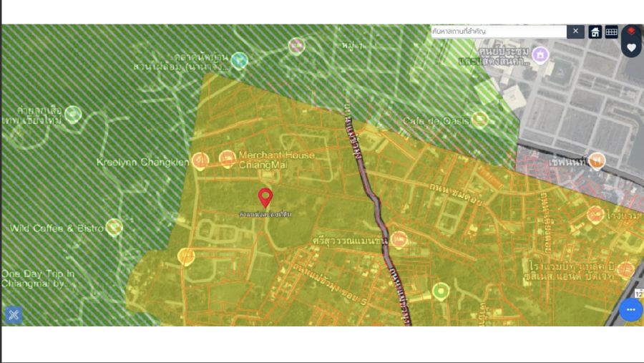Click the blue crossed-tools icon at bottom left
Screen dimensions: 644x363
point(14,314)
